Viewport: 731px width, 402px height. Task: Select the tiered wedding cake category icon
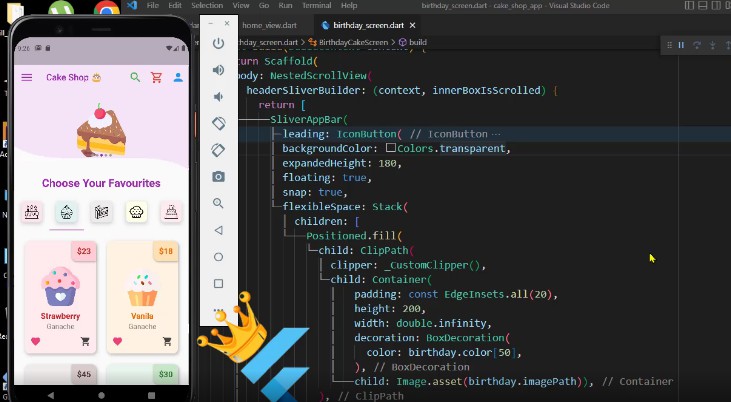(x=171, y=212)
